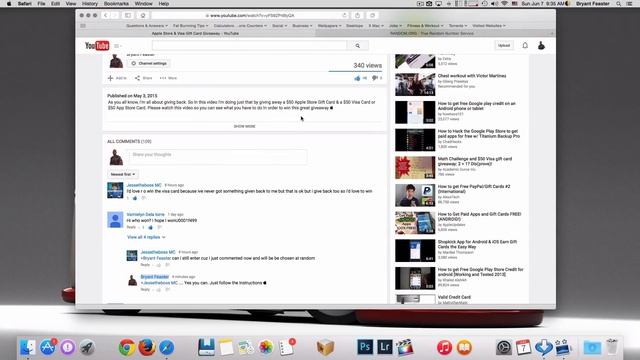Click Safari's share button

coord(358,16)
